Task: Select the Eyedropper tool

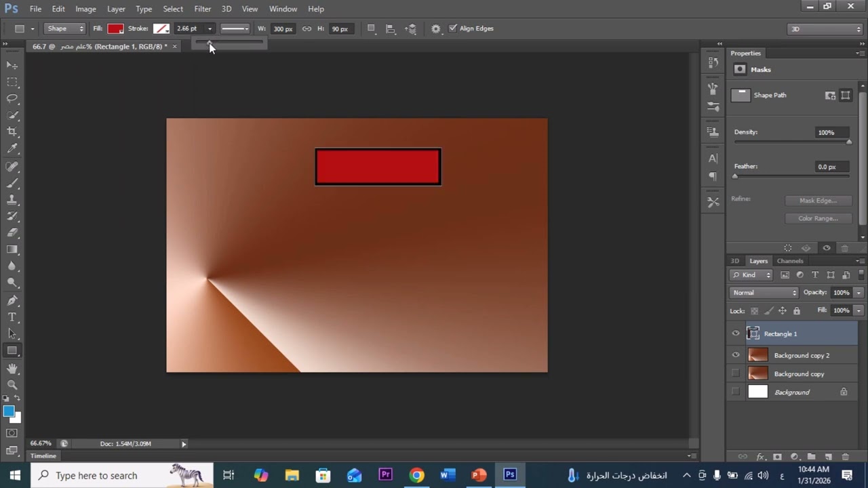Action: click(x=12, y=149)
